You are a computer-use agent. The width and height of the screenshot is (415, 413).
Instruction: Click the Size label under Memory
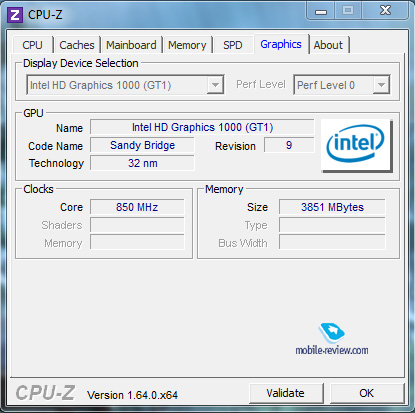[257, 207]
